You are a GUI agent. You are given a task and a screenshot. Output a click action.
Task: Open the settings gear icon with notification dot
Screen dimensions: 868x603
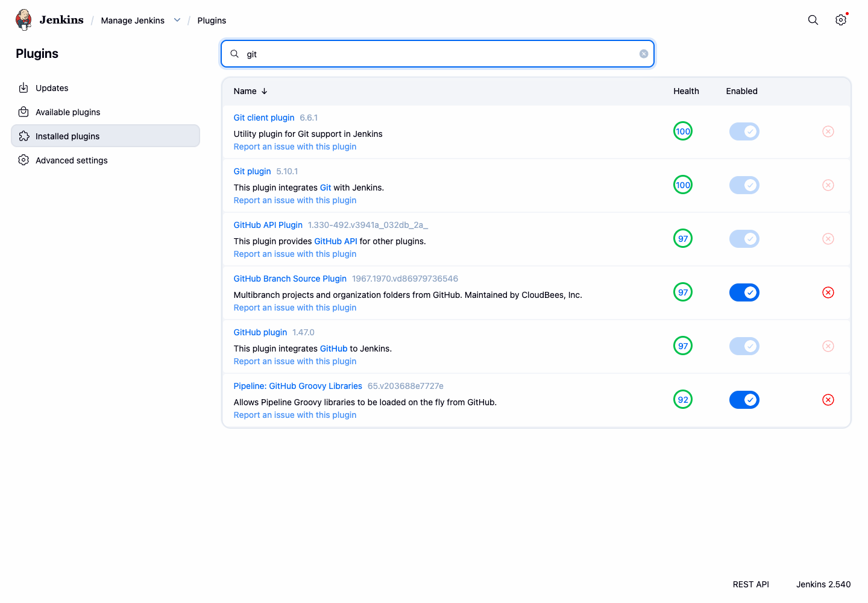coord(841,20)
